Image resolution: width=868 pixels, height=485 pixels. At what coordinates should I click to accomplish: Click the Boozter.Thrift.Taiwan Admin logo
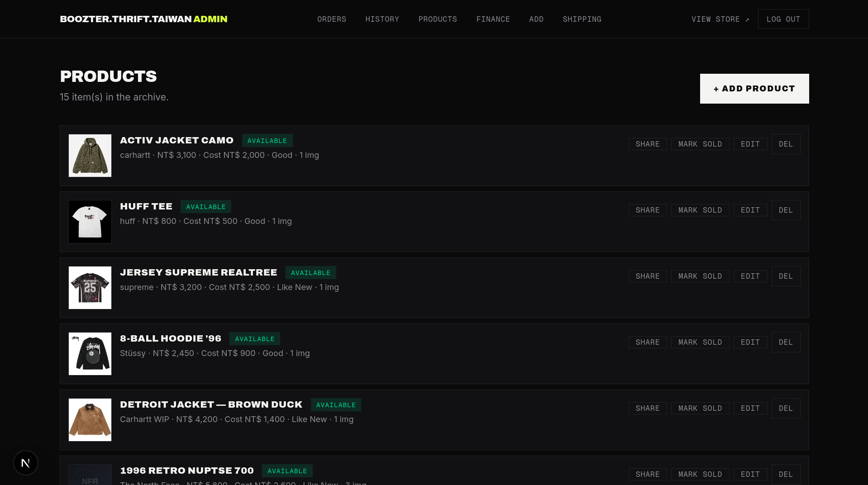(x=143, y=19)
